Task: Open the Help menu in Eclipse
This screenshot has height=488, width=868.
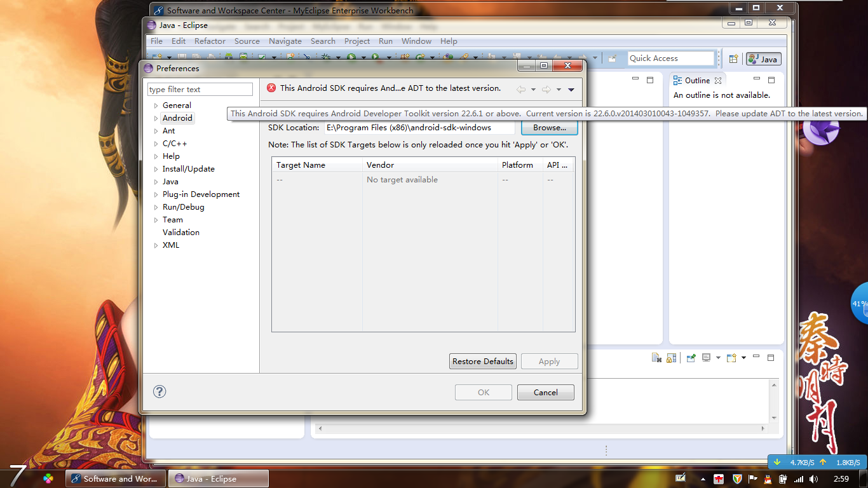Action: (x=449, y=41)
